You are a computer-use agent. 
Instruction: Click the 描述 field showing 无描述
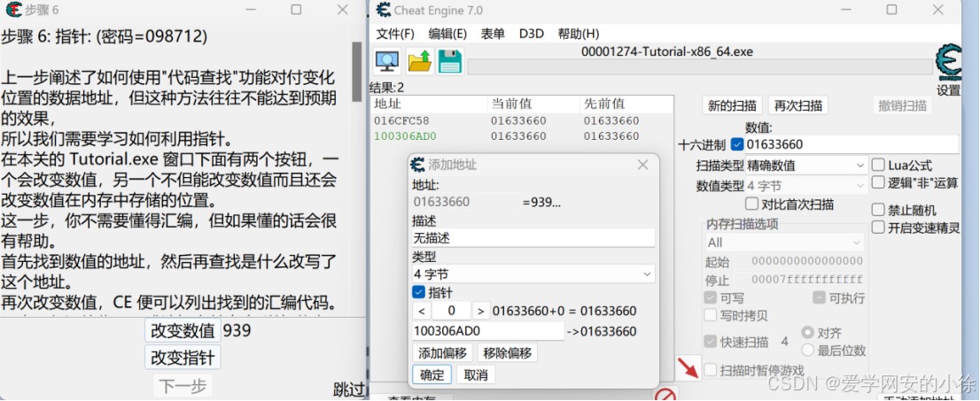(533, 238)
